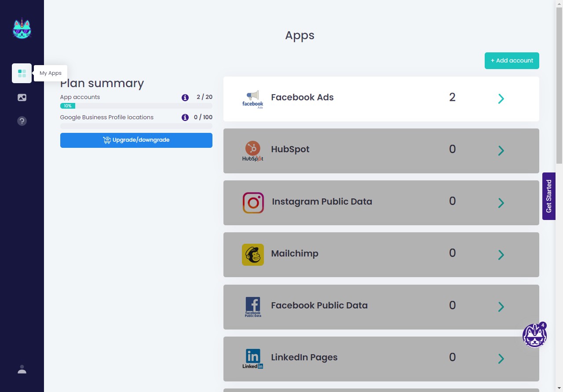Viewport: 563px width, 392px height.
Task: Click info icon next to Google Business Profile locations
Action: [185, 117]
